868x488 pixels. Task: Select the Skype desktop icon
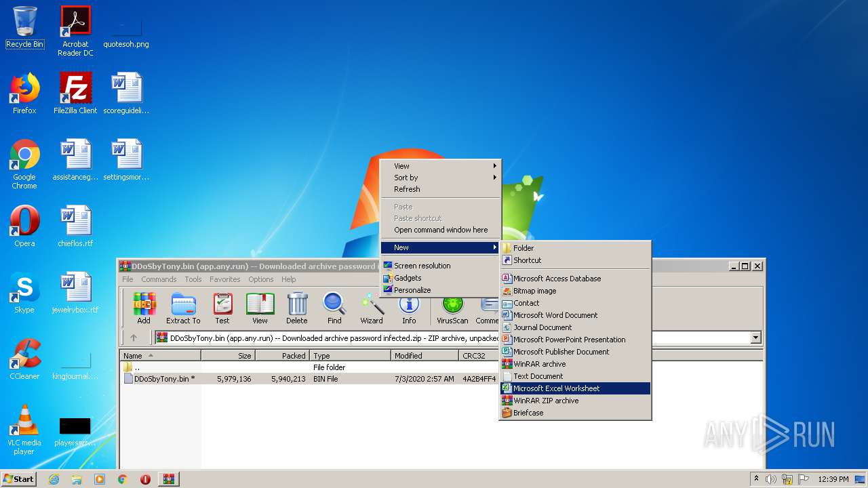24,293
